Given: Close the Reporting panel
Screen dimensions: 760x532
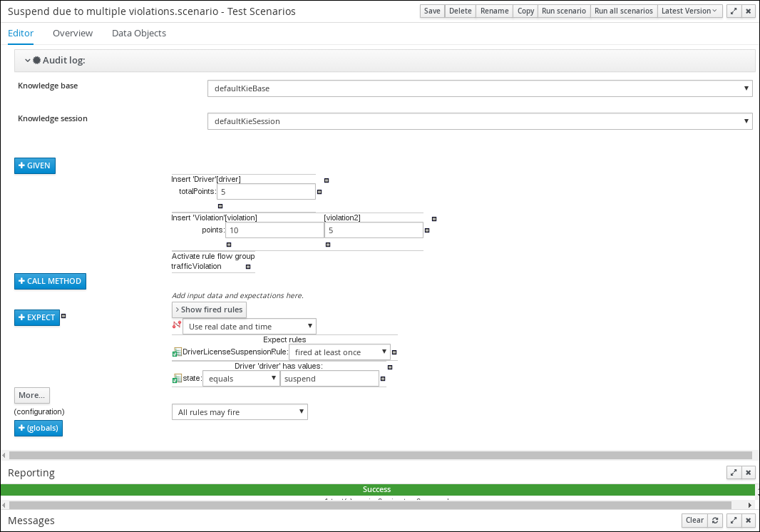Looking at the screenshot, I should coord(749,472).
